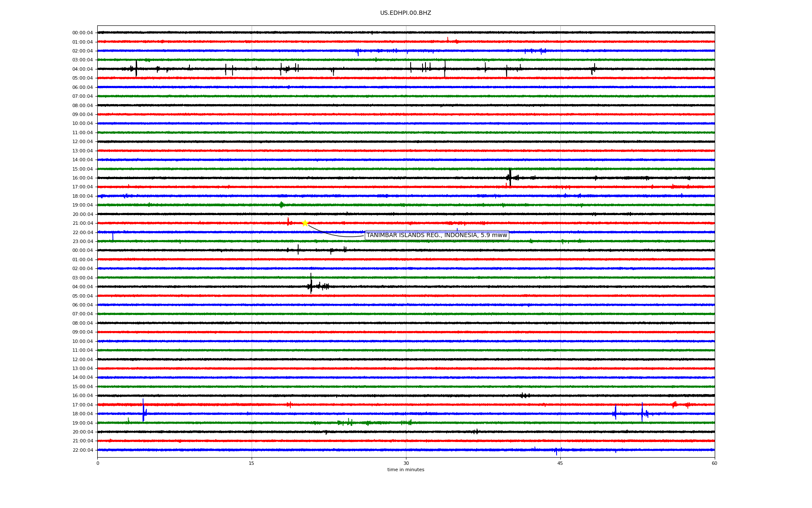Click the green burst near minute 18
This screenshot has height=508, width=812.
281,205
